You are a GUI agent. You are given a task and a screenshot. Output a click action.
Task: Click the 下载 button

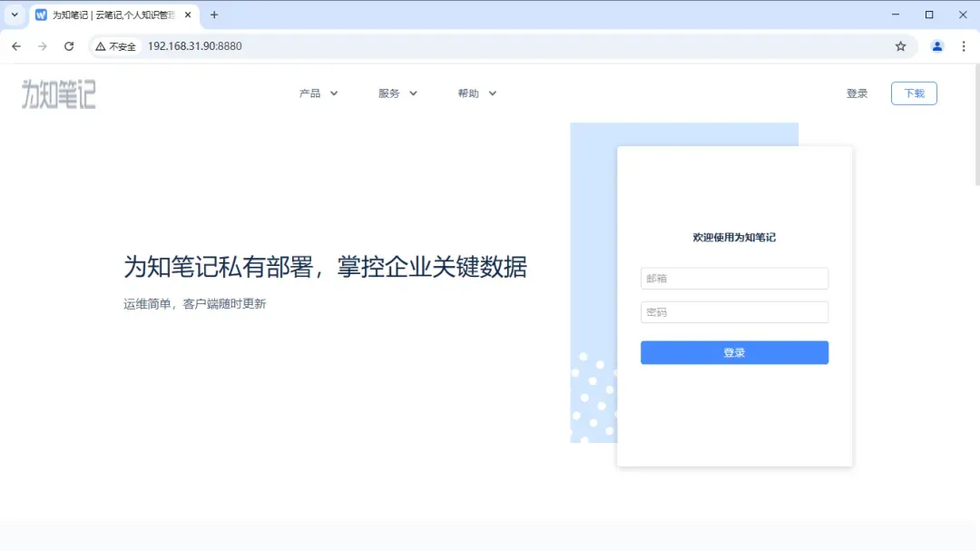pyautogui.click(x=914, y=93)
